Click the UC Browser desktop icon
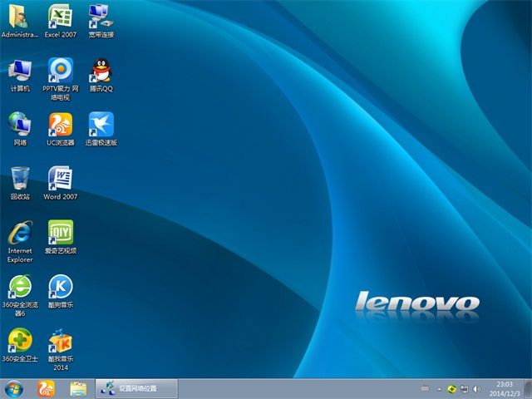 (60, 125)
